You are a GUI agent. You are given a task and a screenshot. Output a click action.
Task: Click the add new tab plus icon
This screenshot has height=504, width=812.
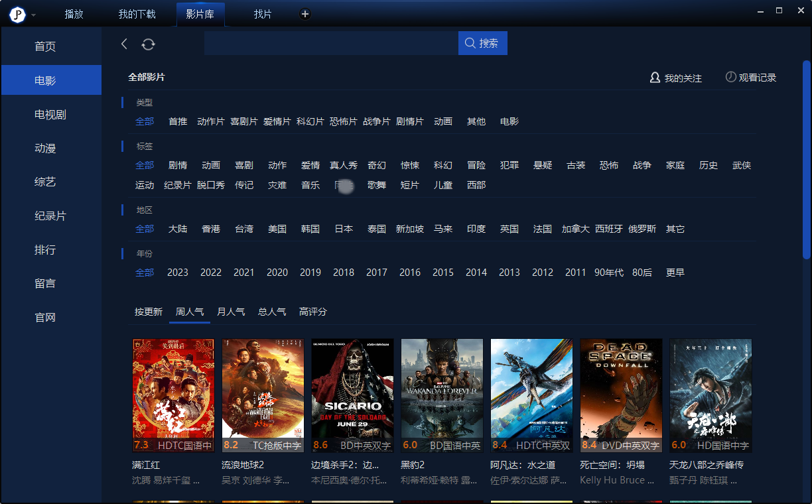pyautogui.click(x=304, y=14)
